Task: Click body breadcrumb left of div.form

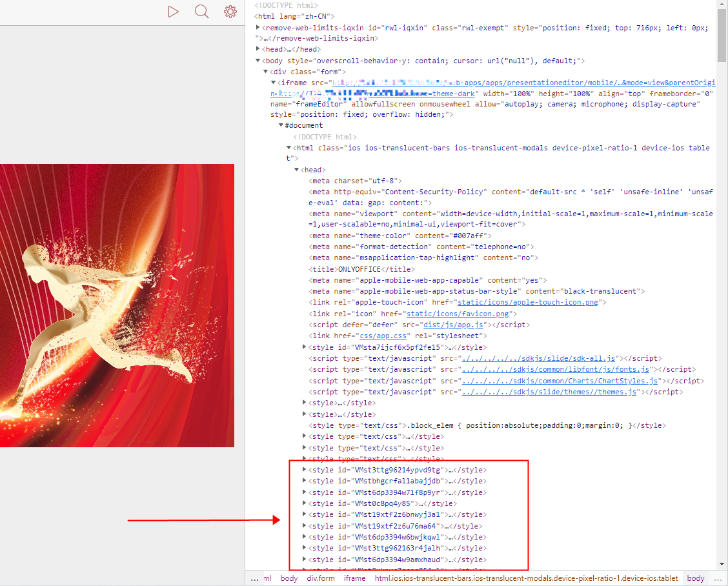Action: click(x=288, y=578)
